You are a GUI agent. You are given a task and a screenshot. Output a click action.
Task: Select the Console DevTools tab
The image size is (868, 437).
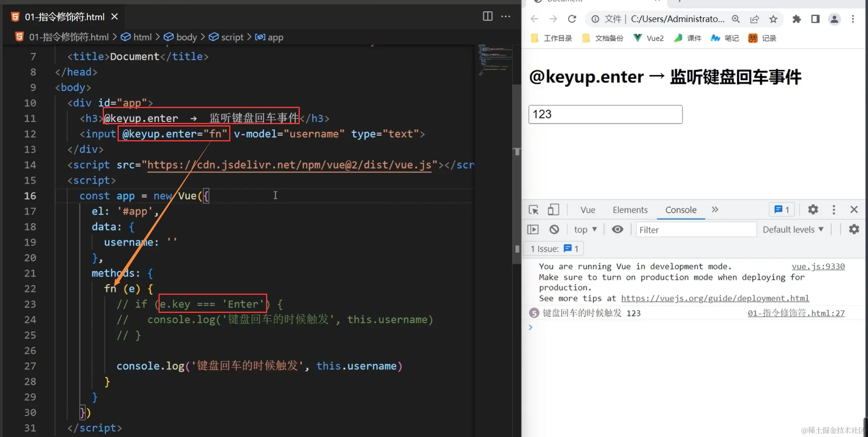click(681, 210)
